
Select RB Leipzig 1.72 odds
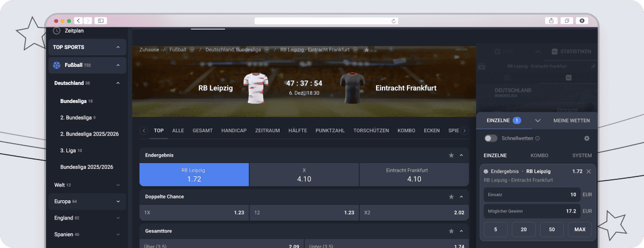click(x=194, y=175)
